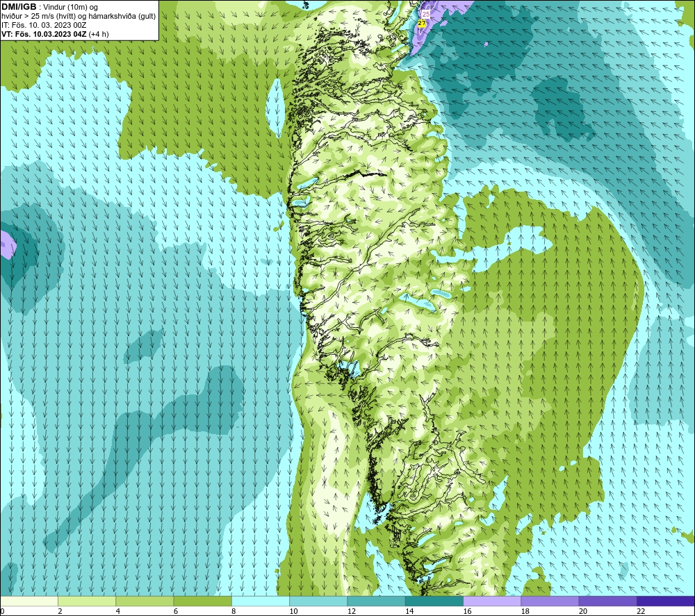695x616 pixels.
Task: Click the scale label '8'
Action: click(x=234, y=611)
